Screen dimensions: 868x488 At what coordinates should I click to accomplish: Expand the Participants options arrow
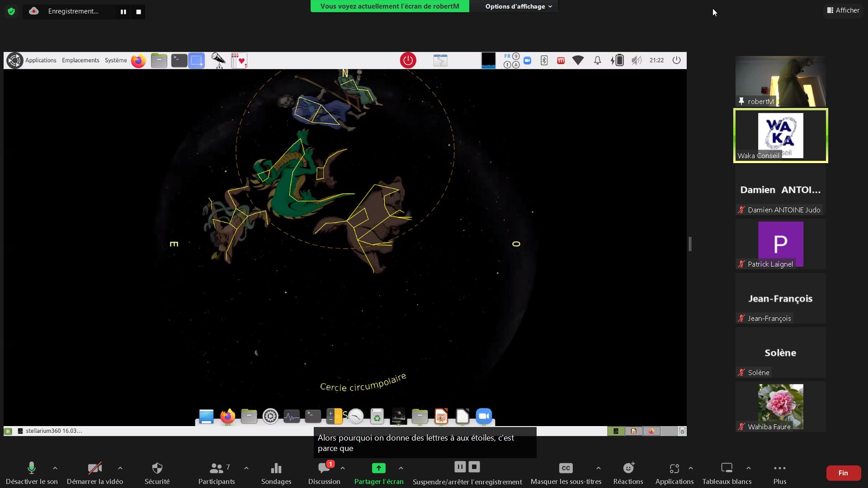[246, 468]
